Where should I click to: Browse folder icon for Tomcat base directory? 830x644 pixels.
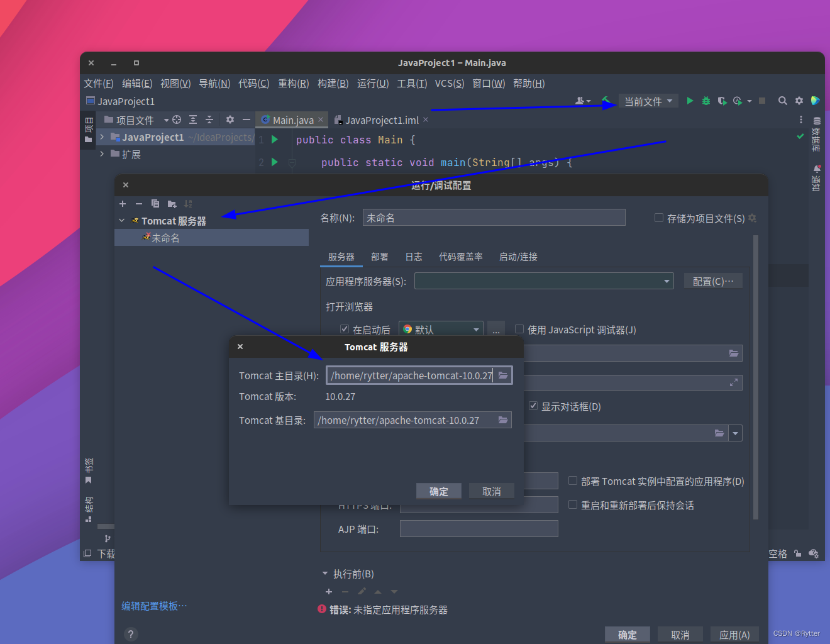[503, 420]
